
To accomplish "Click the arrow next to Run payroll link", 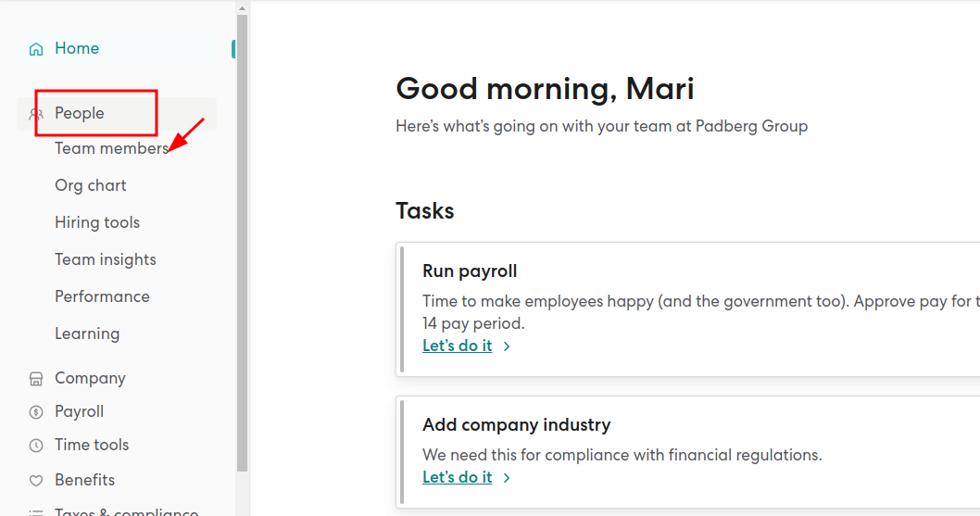I will point(507,346).
